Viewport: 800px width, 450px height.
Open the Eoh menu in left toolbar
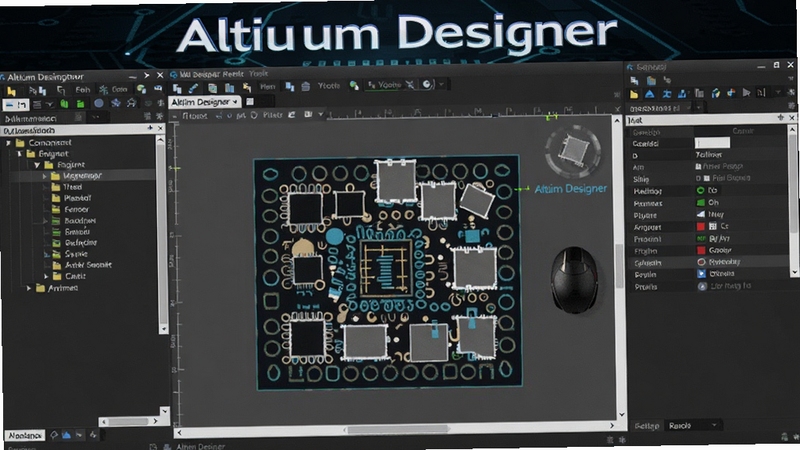pyautogui.click(x=83, y=90)
